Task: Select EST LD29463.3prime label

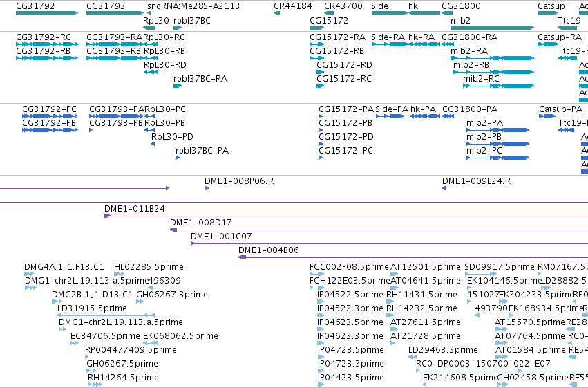Action: click(x=444, y=350)
